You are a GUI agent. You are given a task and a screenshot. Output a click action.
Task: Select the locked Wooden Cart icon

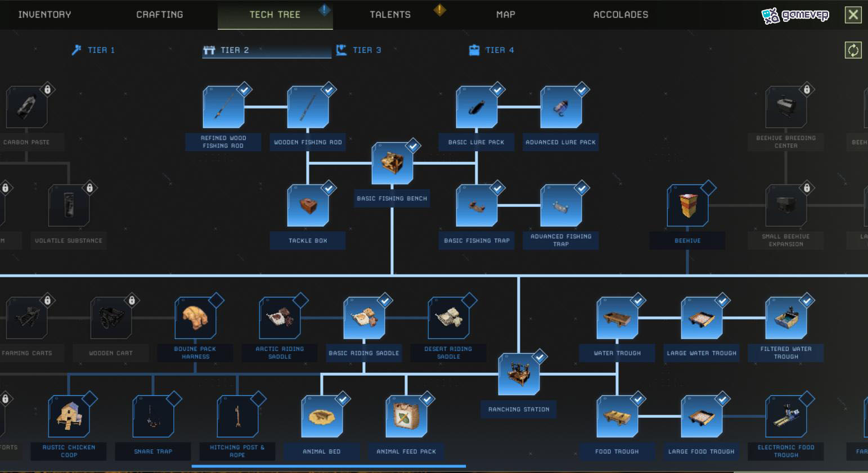coord(111,318)
